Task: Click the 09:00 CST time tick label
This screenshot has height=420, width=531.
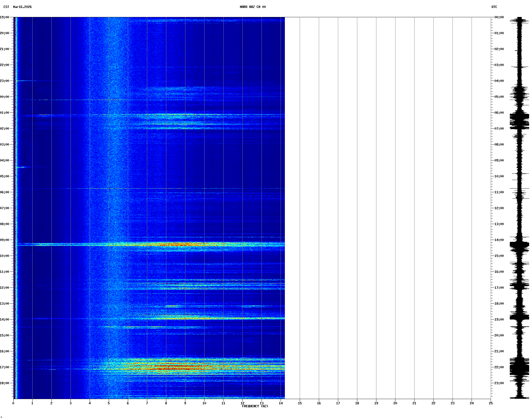Action: [5, 240]
